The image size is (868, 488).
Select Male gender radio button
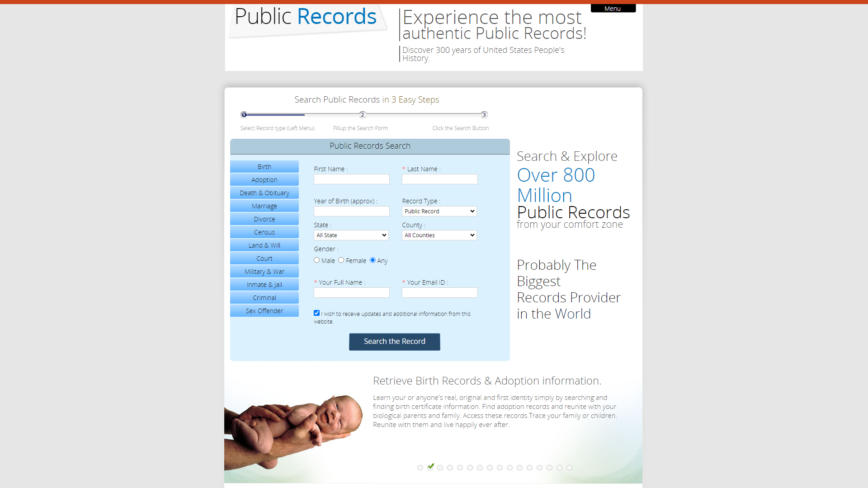pyautogui.click(x=316, y=260)
